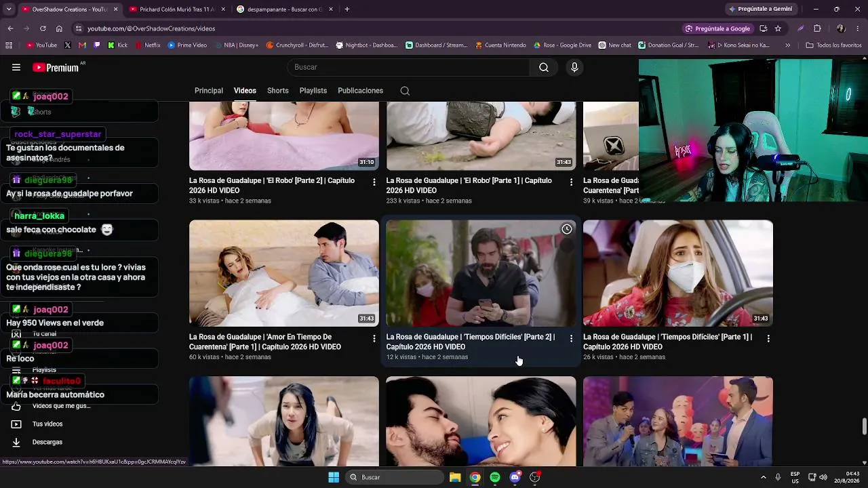Open the Apps grid in bookmarks bar
Image resolution: width=868 pixels, height=488 pixels.
[9, 45]
